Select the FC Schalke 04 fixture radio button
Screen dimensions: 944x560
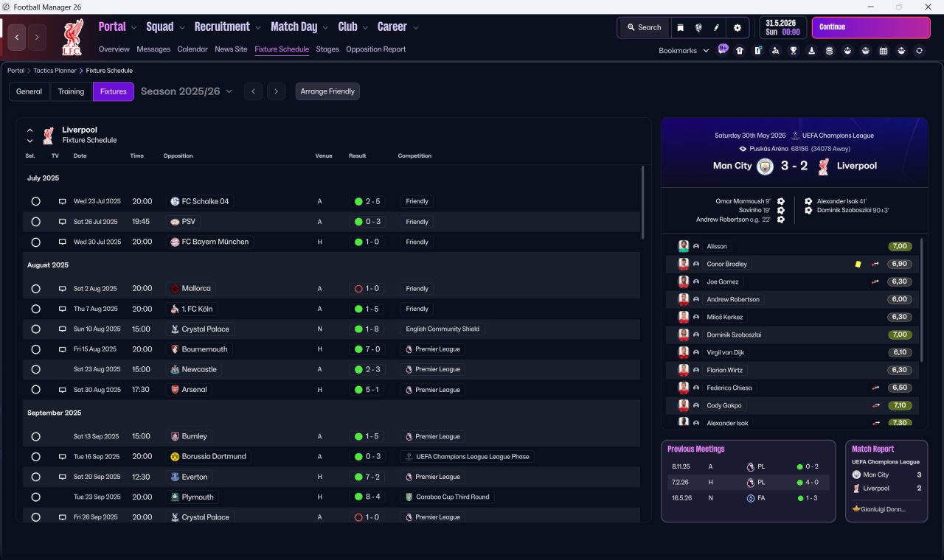pos(35,201)
